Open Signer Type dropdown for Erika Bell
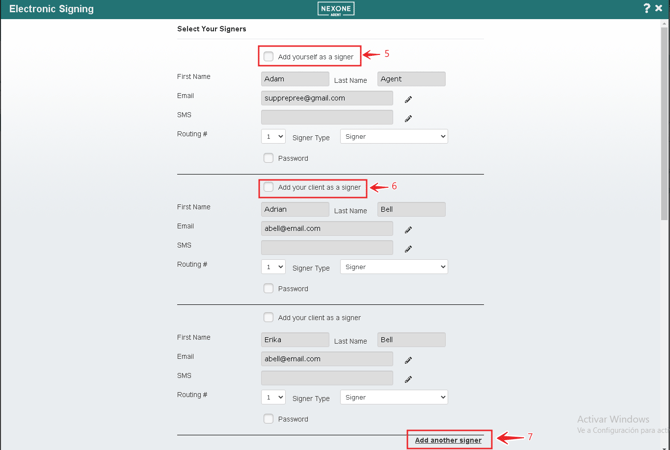 (394, 397)
